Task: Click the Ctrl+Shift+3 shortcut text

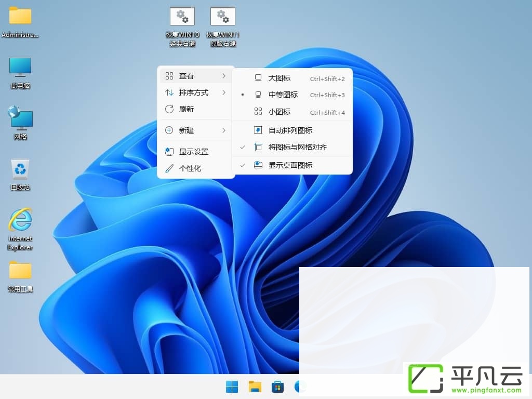Action: 327,95
